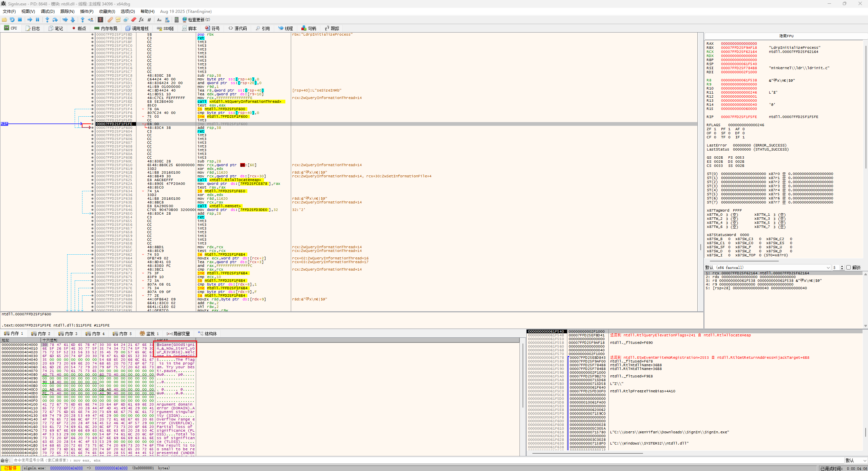The image size is (868, 471).
Task: Toggle the 解锁 checkbox near argument view
Action: tap(849, 268)
